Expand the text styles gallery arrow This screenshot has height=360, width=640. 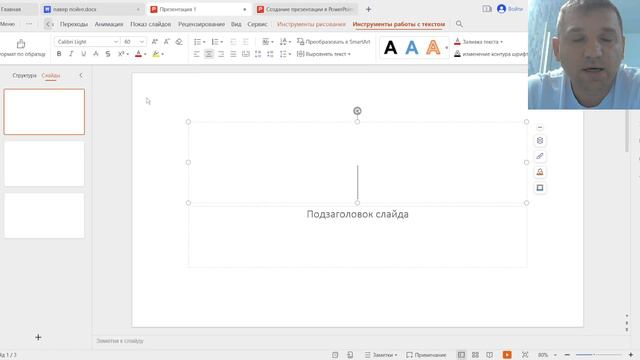point(447,48)
